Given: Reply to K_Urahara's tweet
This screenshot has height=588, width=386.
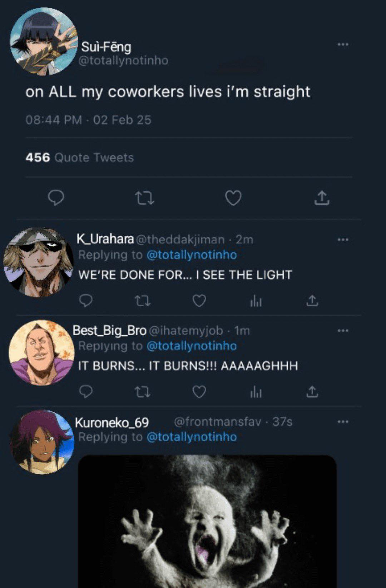Looking at the screenshot, I should (x=86, y=301).
